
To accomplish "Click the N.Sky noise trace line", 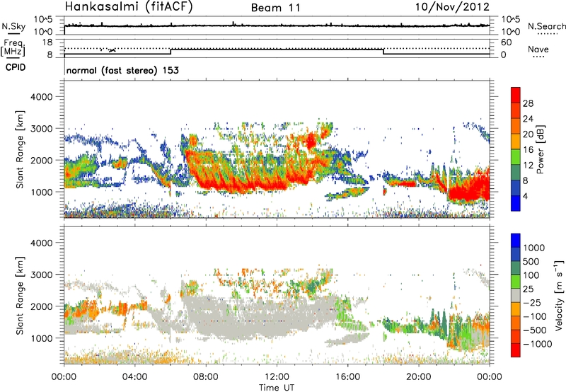I will (x=277, y=25).
